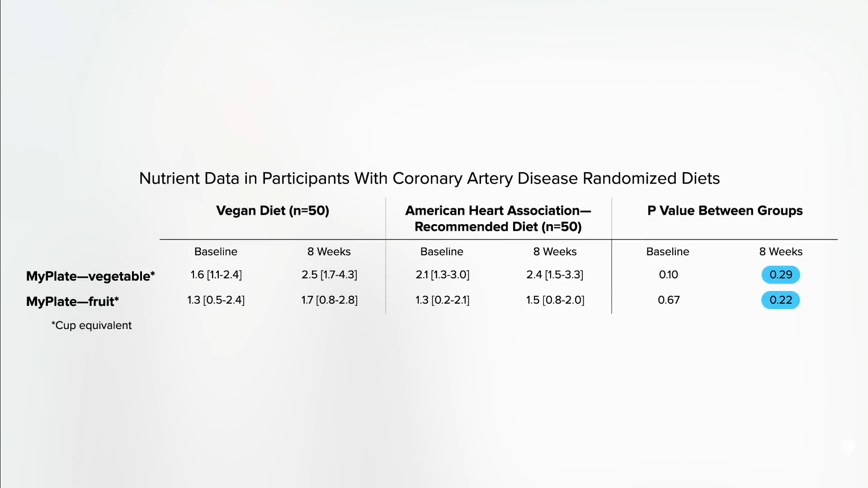Click vegan baseline fruit value 1.3 [0.5-2.4]
This screenshot has height=488, width=868.
(216, 300)
